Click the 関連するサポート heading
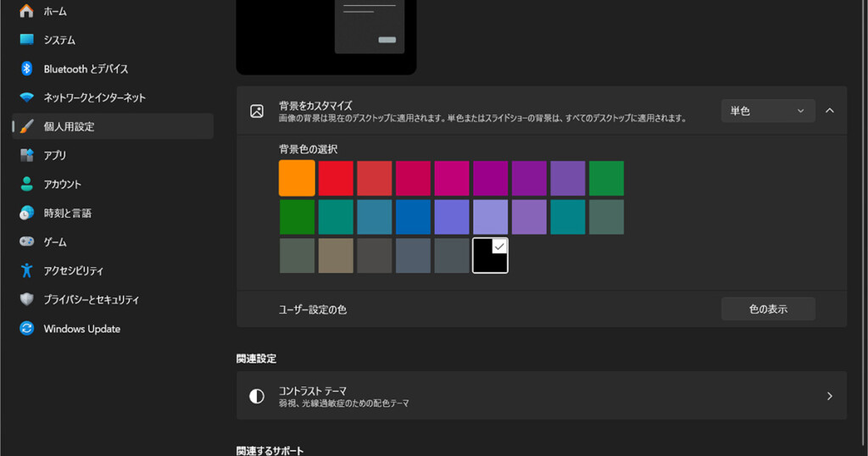The width and height of the screenshot is (868, 456). coord(270,450)
